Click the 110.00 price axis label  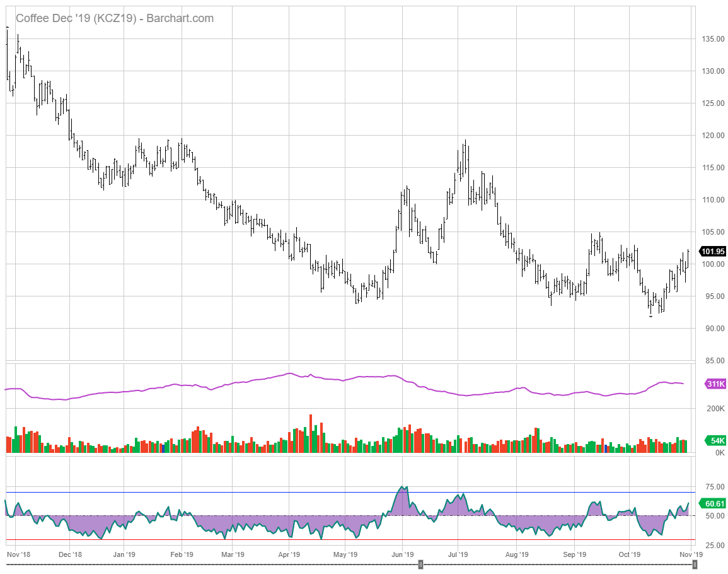point(713,200)
